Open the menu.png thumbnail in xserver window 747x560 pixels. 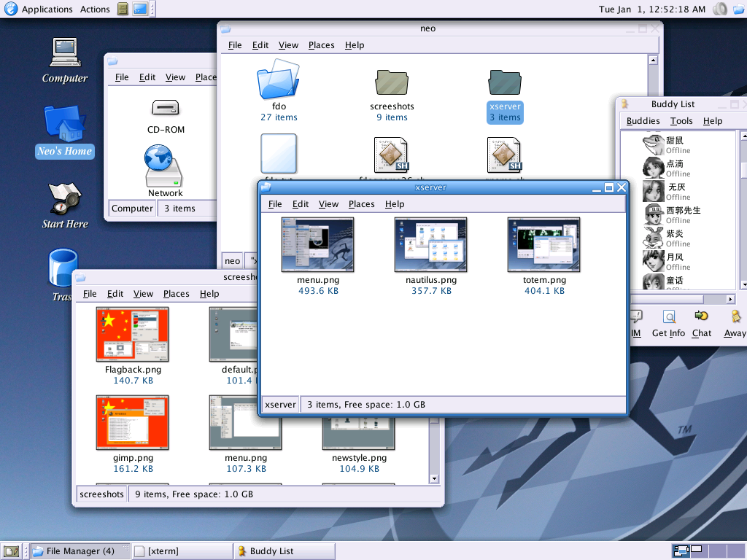318,245
